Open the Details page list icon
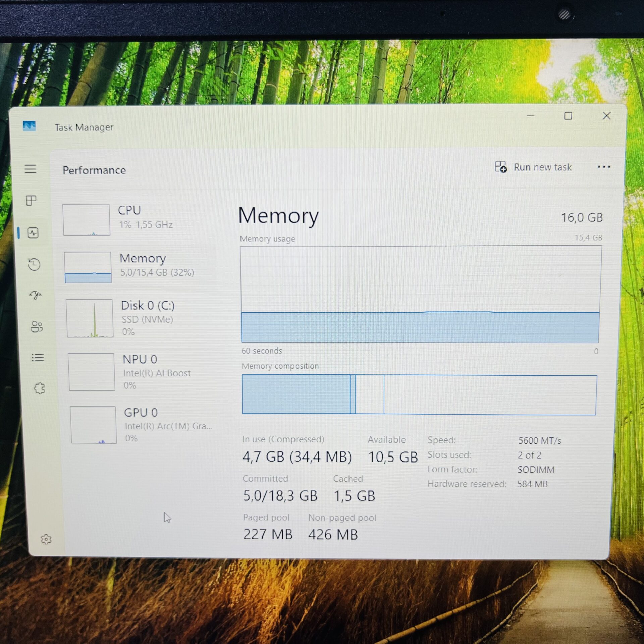644x644 pixels. 38,357
